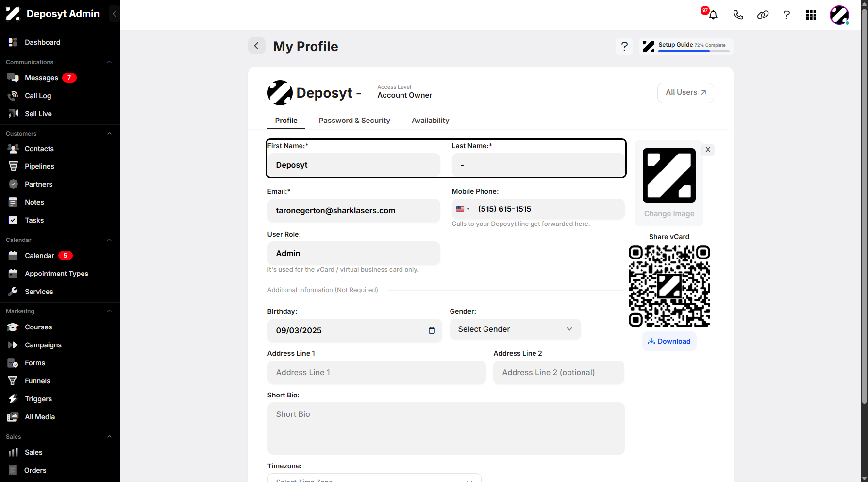Go back using the My Profile arrow

257,46
